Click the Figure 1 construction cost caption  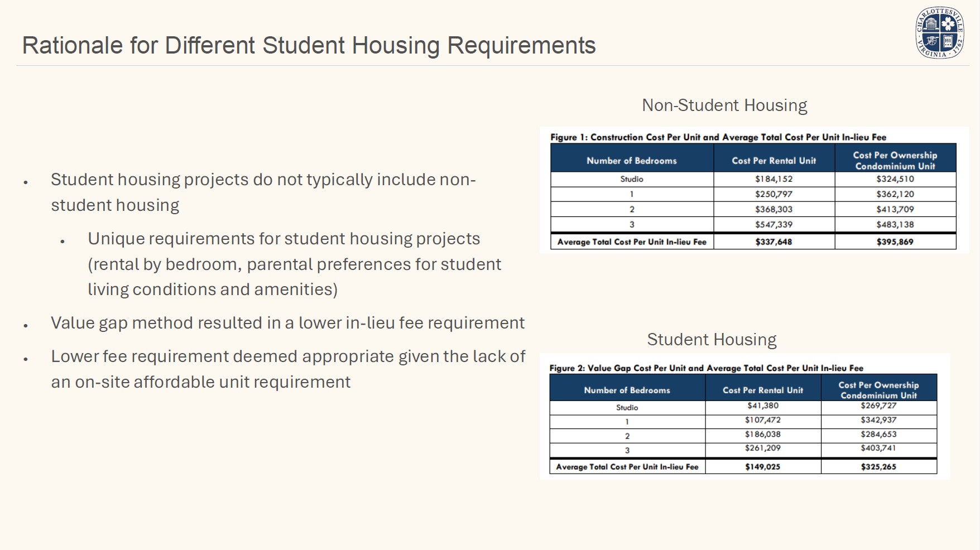(x=718, y=137)
